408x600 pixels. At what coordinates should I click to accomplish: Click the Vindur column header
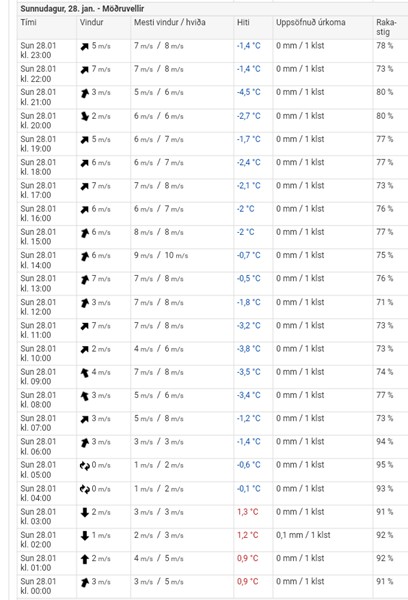pyautogui.click(x=91, y=23)
